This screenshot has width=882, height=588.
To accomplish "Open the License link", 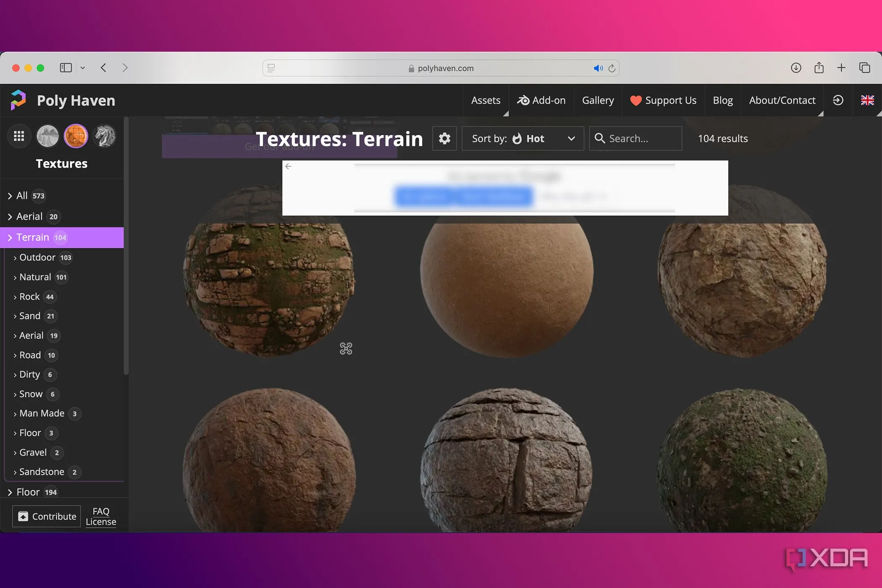I will [x=101, y=522].
